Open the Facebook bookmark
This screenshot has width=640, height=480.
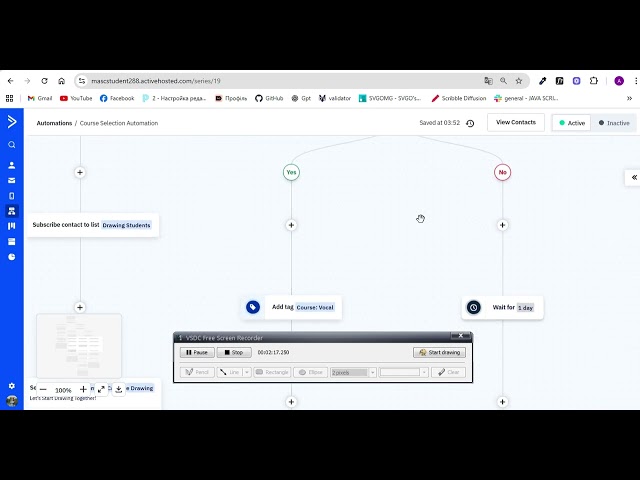pyautogui.click(x=117, y=98)
